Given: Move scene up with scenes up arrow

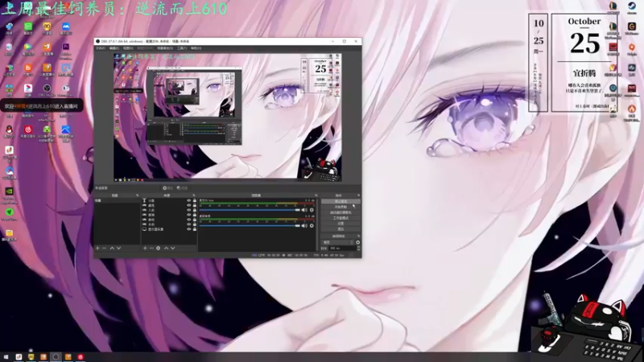Looking at the screenshot, I should pyautogui.click(x=112, y=249).
